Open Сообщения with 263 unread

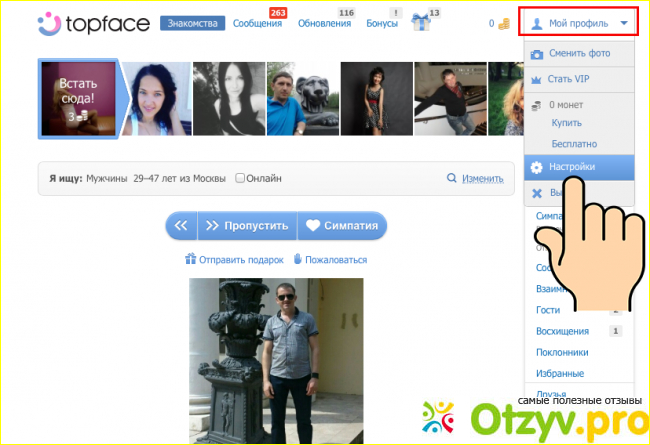tap(255, 23)
